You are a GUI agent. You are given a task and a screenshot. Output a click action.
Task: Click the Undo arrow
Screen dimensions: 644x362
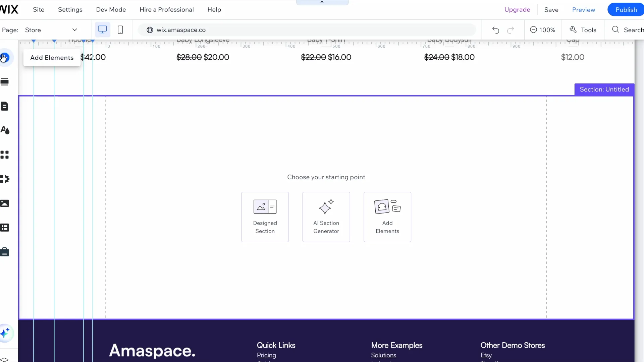point(496,30)
